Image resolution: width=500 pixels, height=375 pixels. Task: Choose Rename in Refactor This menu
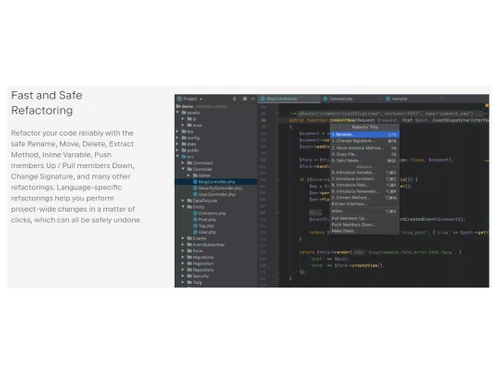point(365,135)
